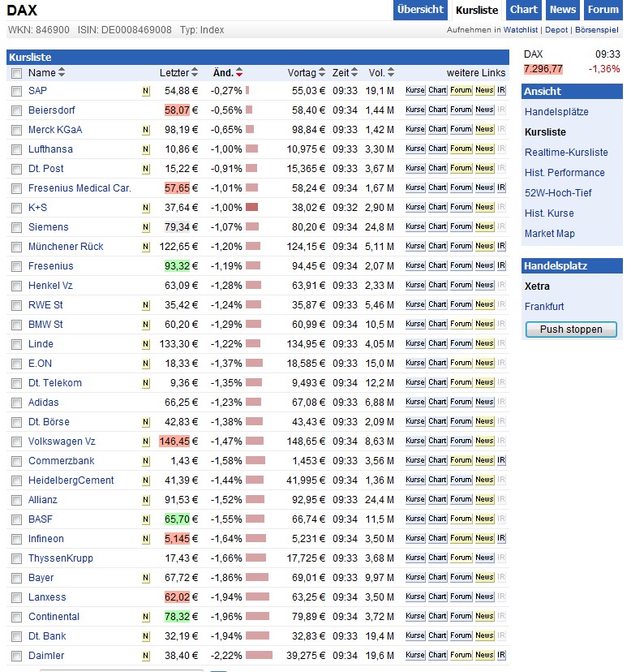Open the Forum tab at top
Image resolution: width=631 pixels, height=672 pixels.
tap(603, 10)
